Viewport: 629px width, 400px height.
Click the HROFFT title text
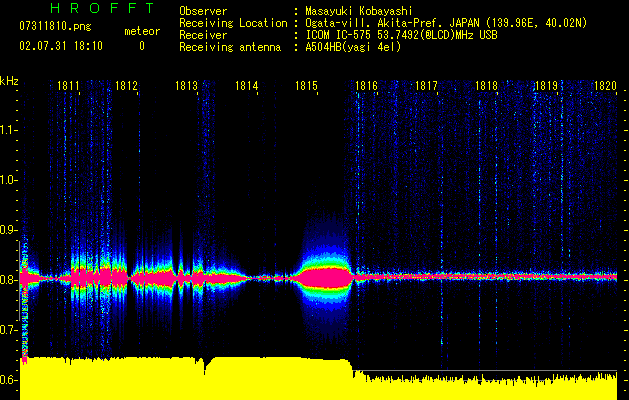point(102,8)
